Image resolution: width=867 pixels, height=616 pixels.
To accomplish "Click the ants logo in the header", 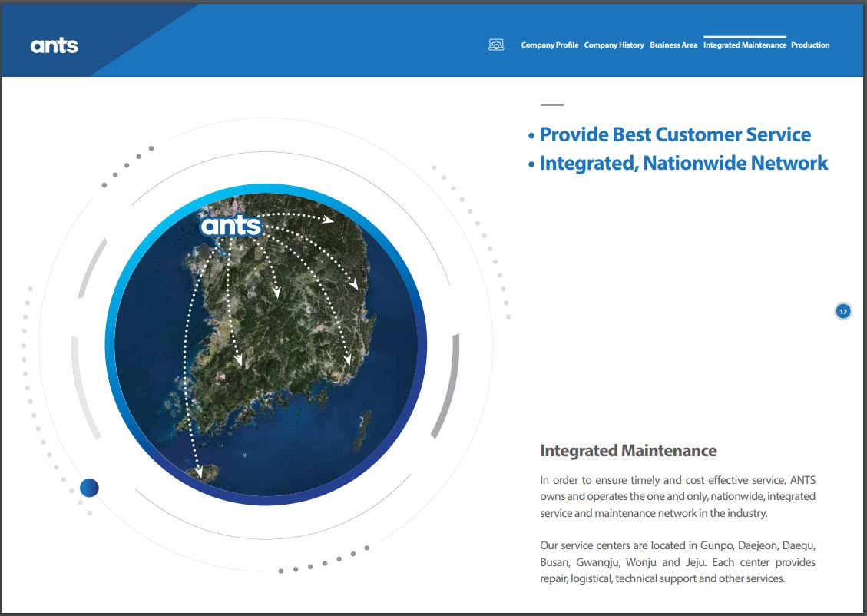I will tap(55, 45).
